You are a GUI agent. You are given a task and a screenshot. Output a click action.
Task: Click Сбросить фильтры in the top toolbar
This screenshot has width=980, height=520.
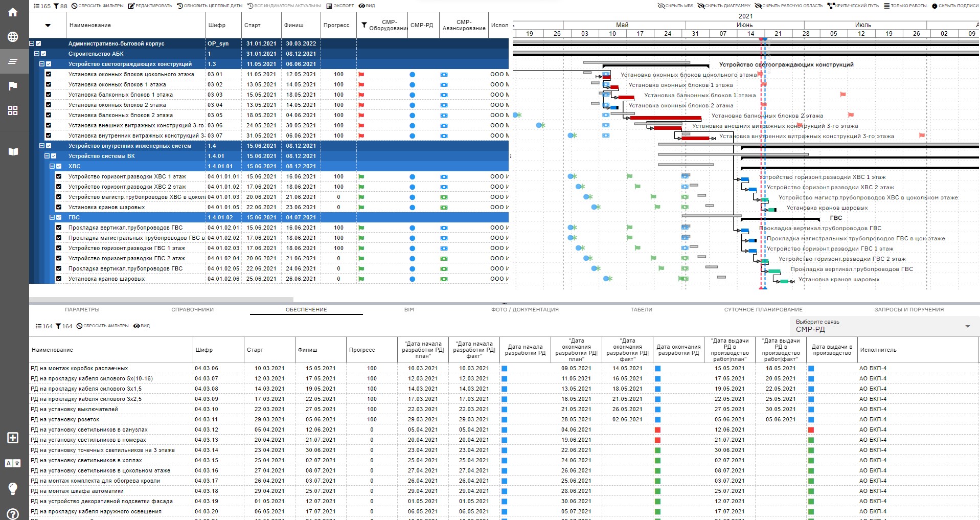tap(98, 6)
